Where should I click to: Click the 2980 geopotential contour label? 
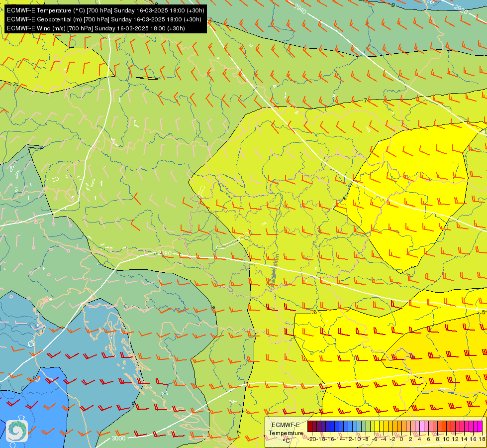tap(164, 253)
